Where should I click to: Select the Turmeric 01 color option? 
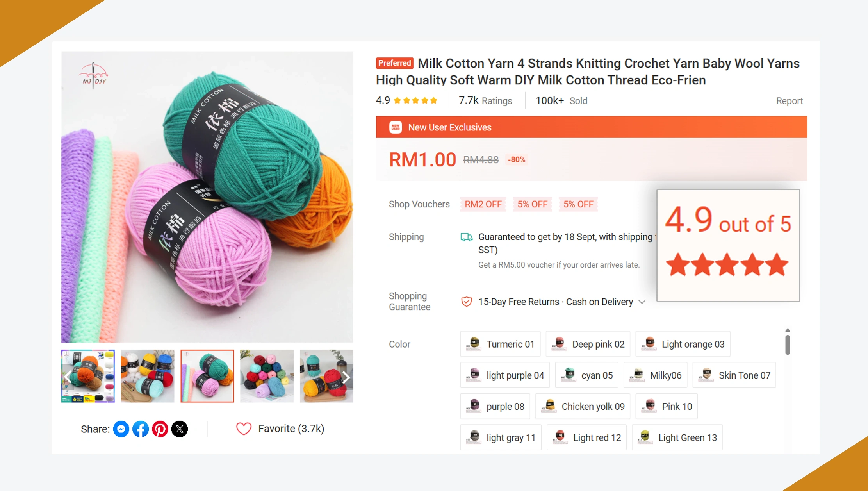click(500, 344)
